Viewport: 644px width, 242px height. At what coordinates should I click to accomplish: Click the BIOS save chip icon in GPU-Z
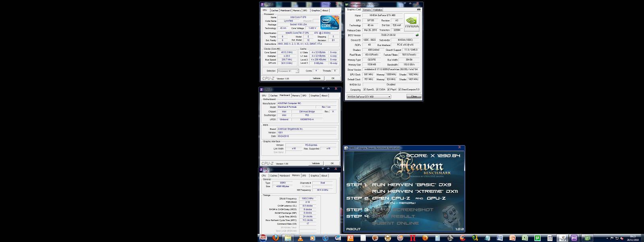[417, 35]
